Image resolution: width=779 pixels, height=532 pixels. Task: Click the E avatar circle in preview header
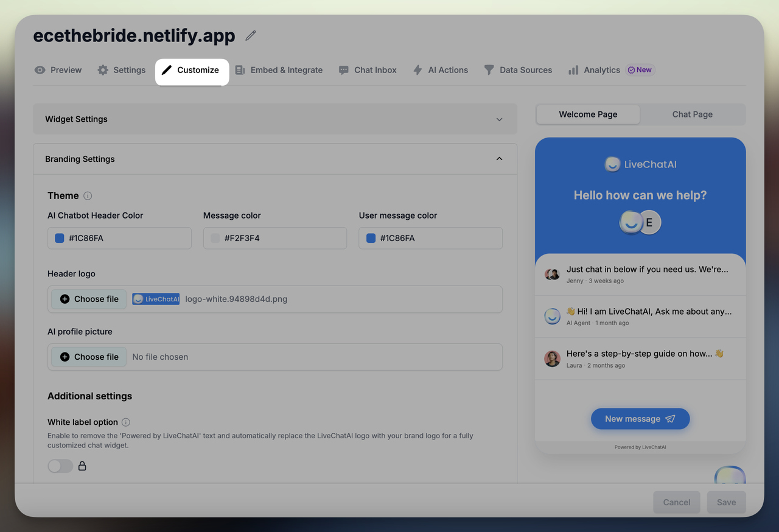(x=649, y=222)
